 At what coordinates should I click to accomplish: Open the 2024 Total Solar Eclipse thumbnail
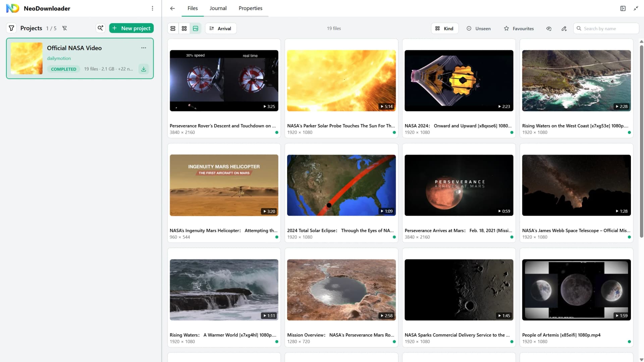(341, 185)
